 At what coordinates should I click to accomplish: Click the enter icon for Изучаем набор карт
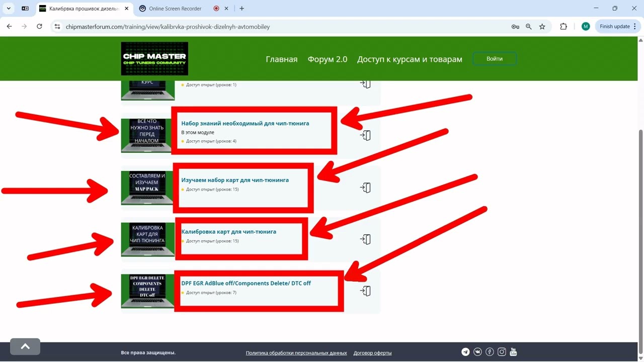pyautogui.click(x=365, y=188)
